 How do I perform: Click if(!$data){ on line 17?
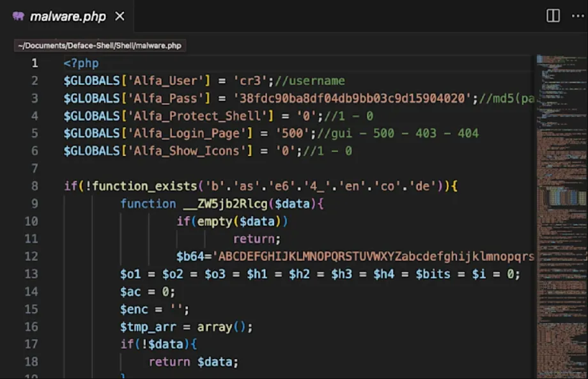click(x=159, y=344)
